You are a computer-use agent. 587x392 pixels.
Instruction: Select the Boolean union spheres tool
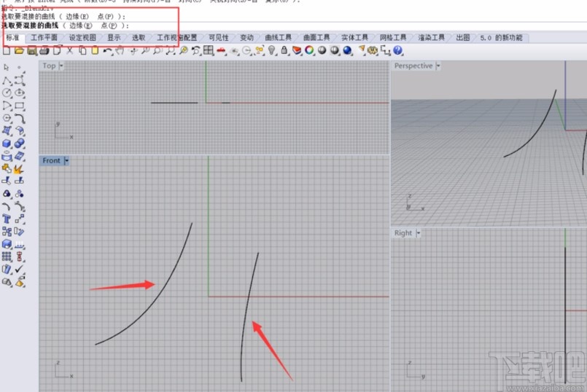[20, 144]
